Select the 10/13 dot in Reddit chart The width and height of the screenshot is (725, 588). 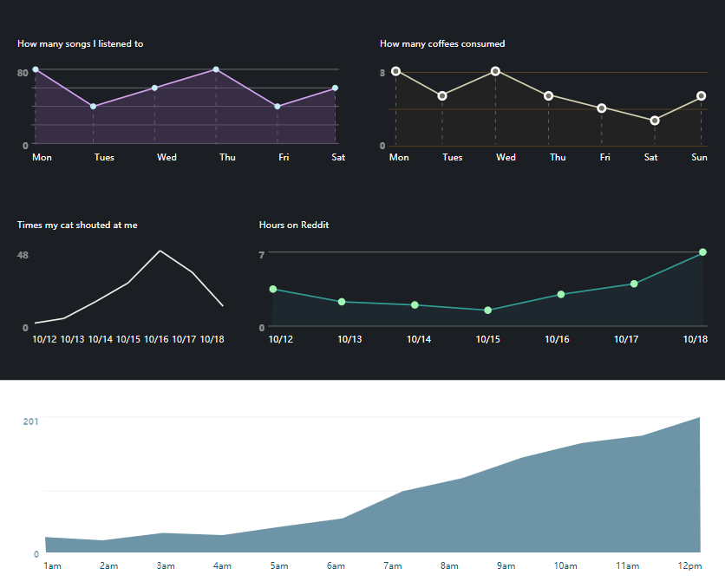pyautogui.click(x=342, y=302)
